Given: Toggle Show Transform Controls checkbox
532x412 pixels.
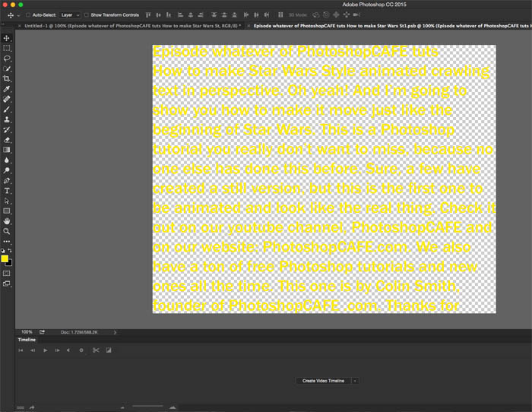Looking at the screenshot, I should (x=86, y=14).
